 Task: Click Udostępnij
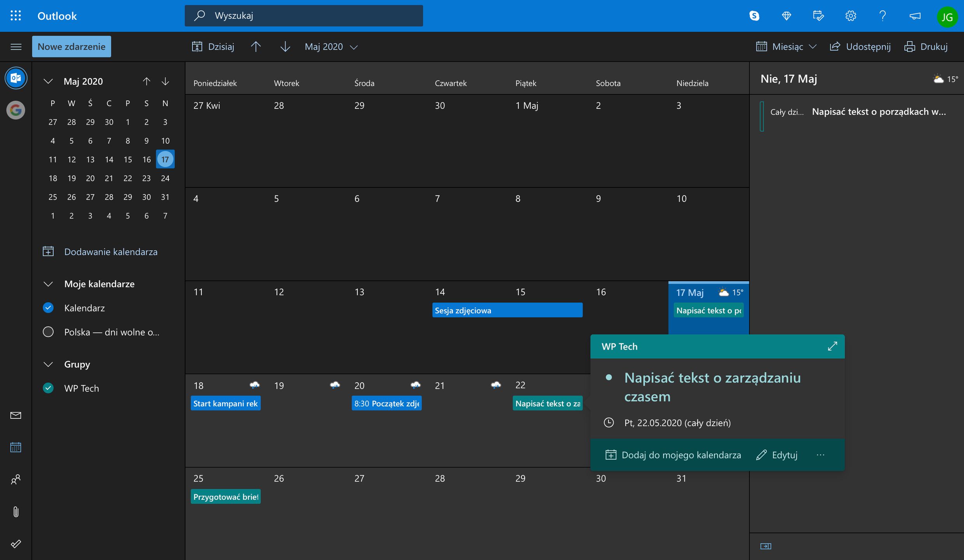coord(860,47)
